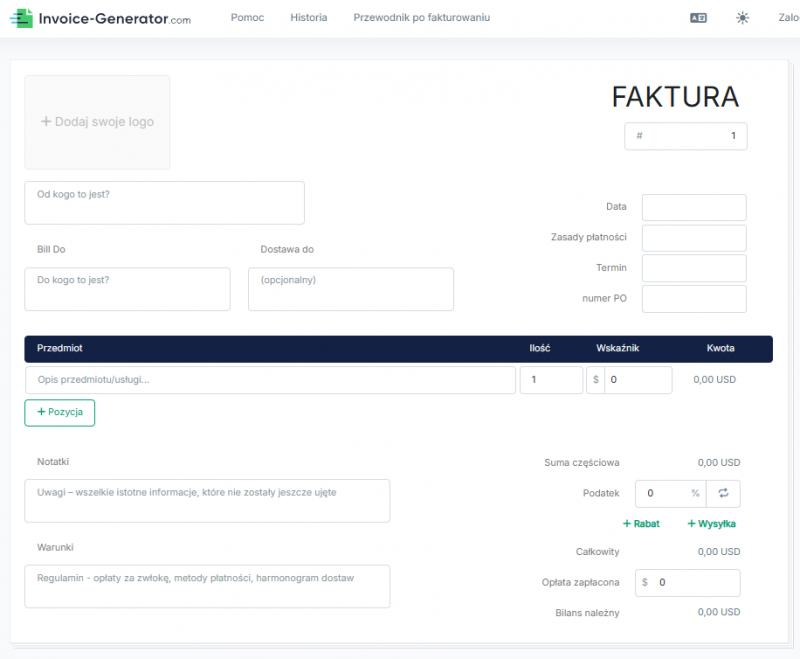Open the Historia page
This screenshot has width=800, height=659.
coord(308,17)
